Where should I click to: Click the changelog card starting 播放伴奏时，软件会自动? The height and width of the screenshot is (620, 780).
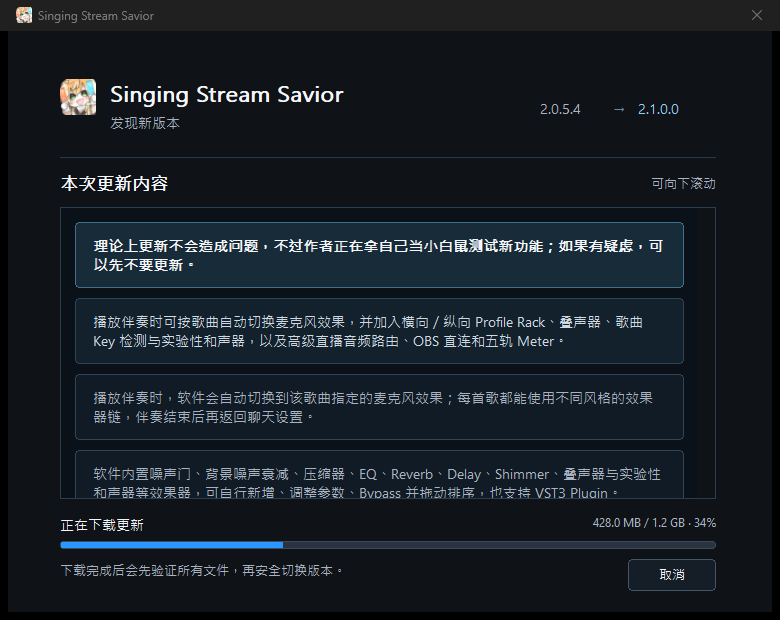[379, 407]
